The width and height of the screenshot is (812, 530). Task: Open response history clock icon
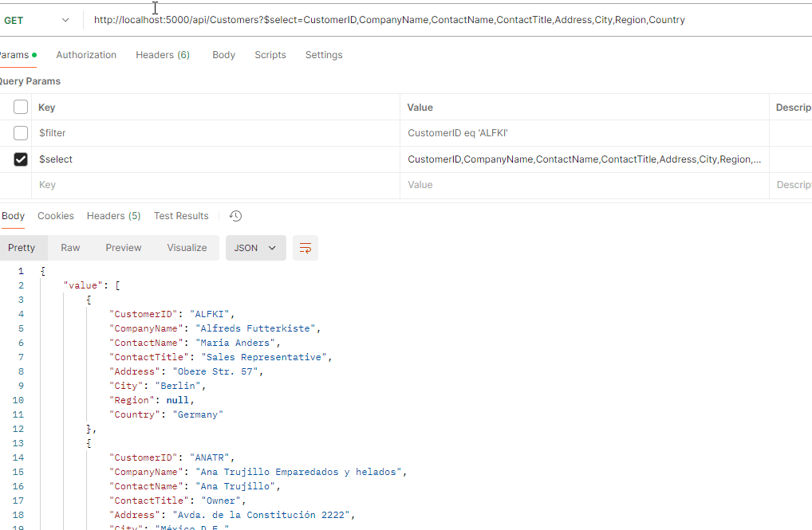coord(235,216)
